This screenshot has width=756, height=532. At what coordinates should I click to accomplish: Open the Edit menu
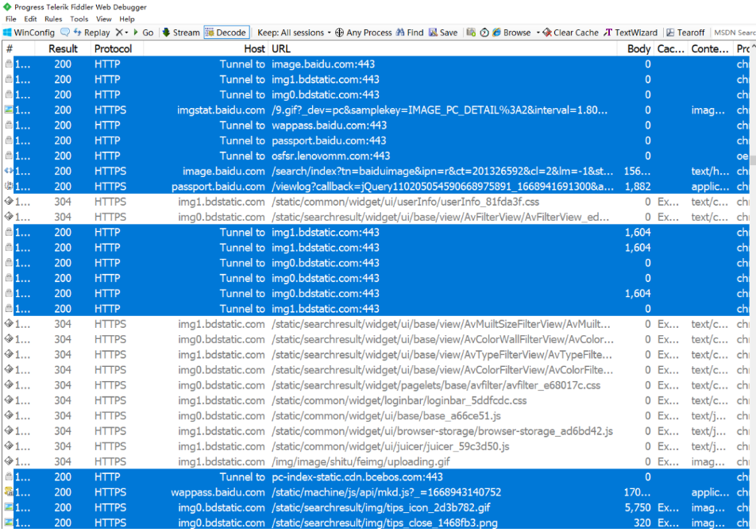point(30,19)
